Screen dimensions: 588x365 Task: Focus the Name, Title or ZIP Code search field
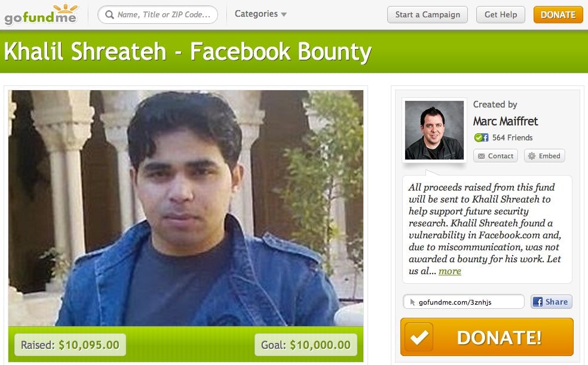point(158,14)
